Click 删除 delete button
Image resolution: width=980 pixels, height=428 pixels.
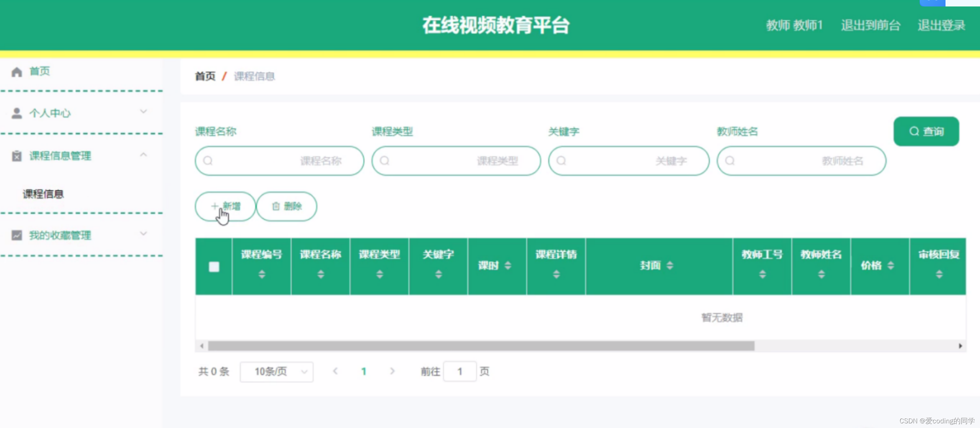(x=286, y=206)
